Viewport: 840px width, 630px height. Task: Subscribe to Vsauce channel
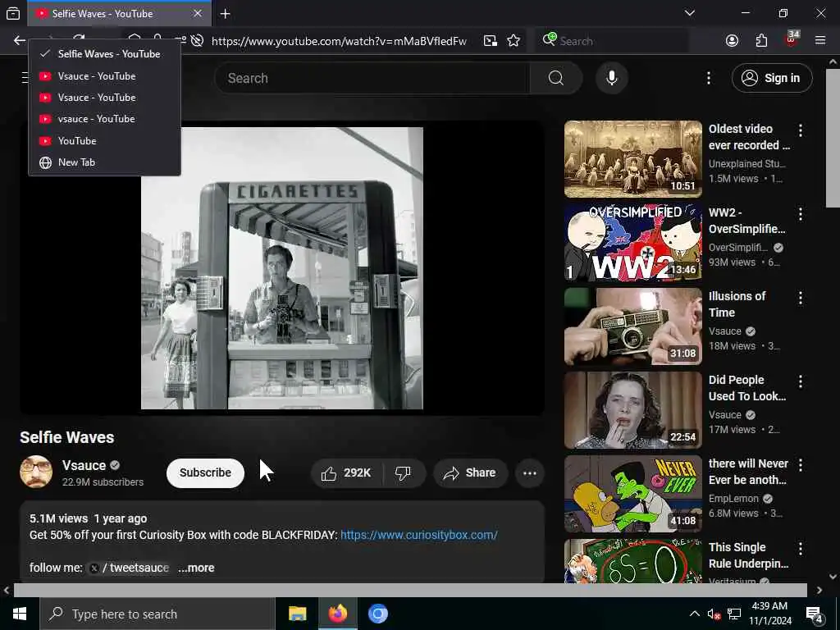coord(205,473)
